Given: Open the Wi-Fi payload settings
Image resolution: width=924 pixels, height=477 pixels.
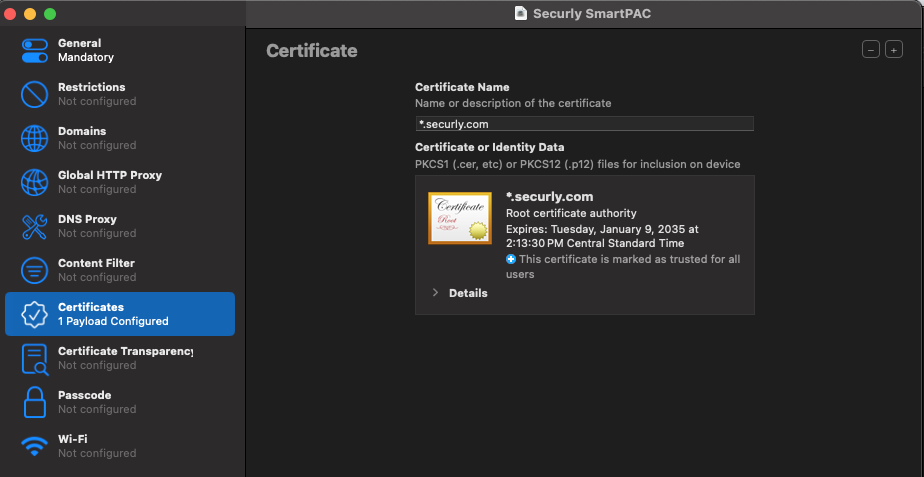Looking at the screenshot, I should coord(120,446).
